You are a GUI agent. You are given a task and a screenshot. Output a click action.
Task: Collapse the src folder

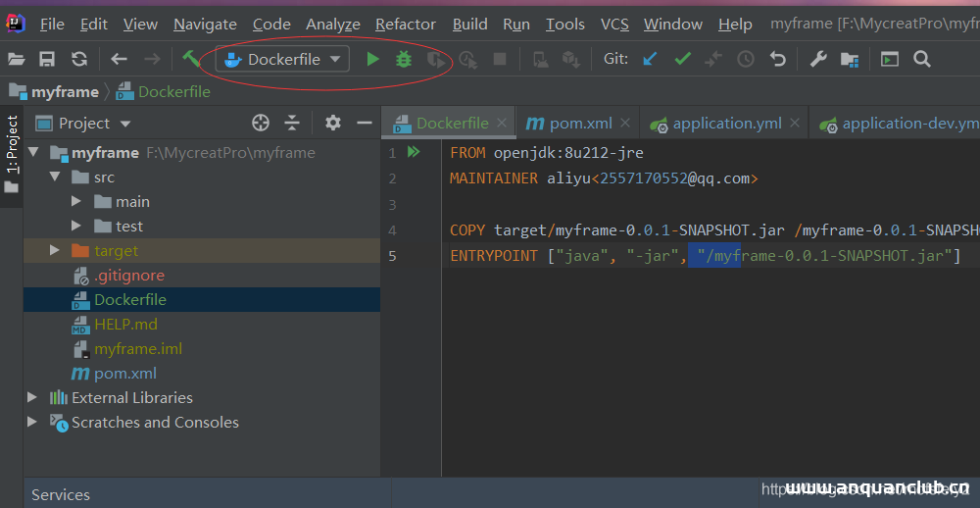(x=55, y=178)
